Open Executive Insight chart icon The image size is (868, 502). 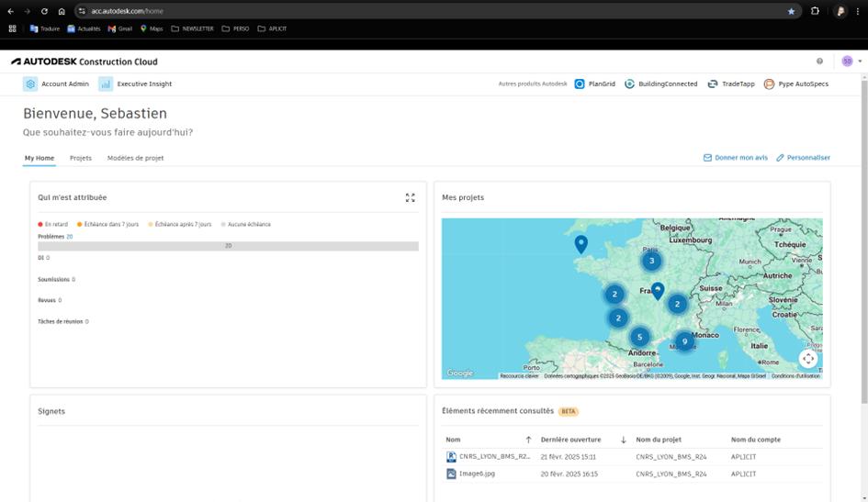106,84
